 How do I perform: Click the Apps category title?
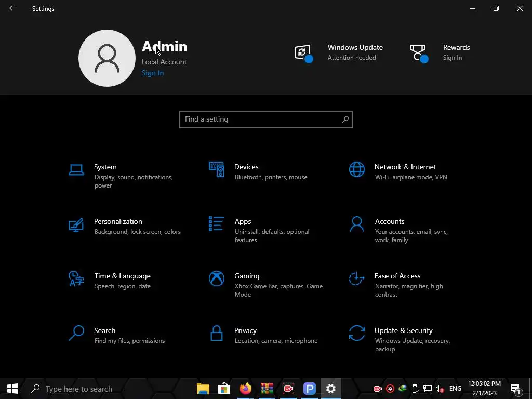click(243, 221)
